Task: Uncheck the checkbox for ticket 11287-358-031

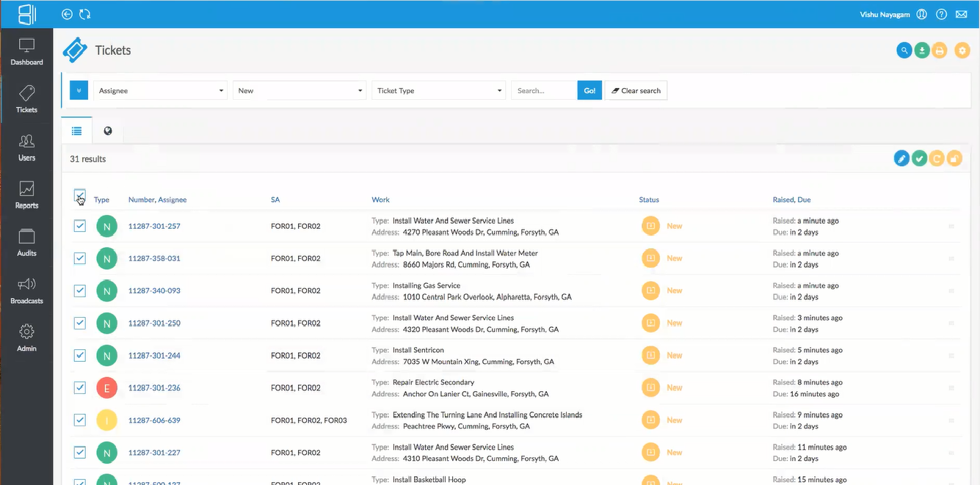Action: point(80,258)
